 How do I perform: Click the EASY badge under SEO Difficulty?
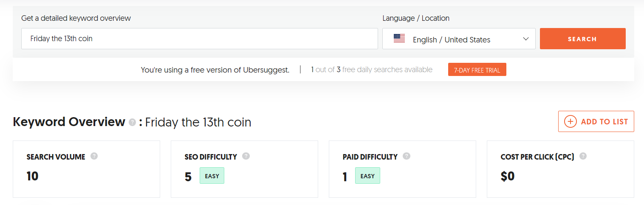[212, 176]
